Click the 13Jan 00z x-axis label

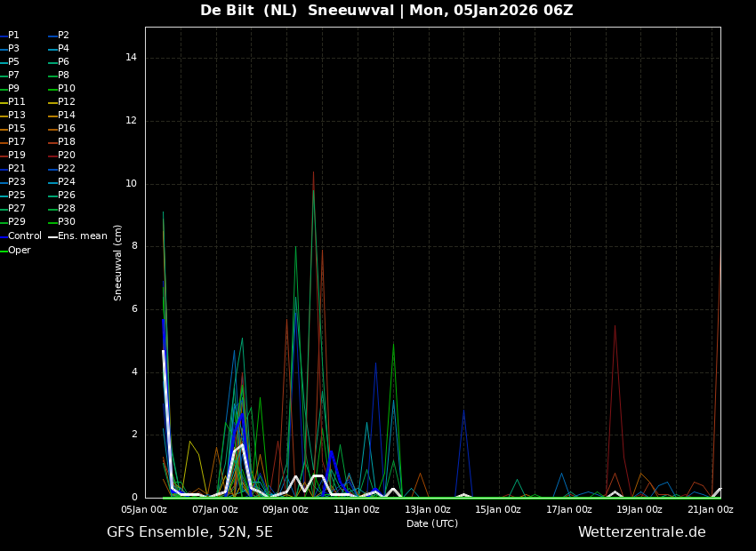click(428, 509)
